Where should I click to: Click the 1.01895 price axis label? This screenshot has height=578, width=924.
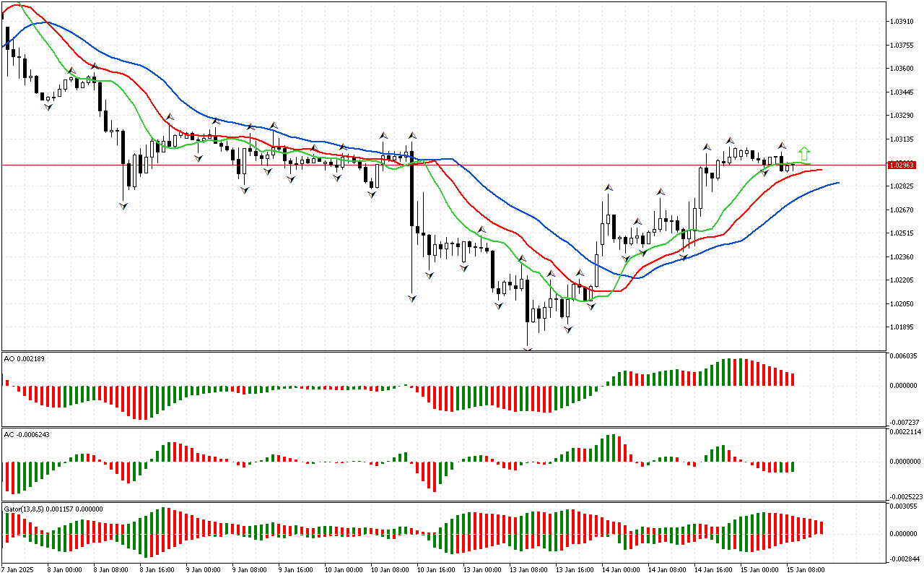[x=903, y=327]
